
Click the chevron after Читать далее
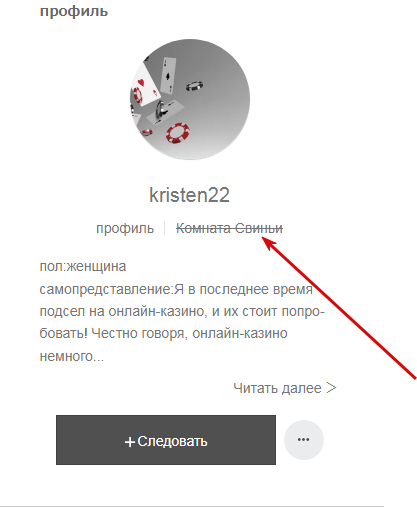(x=331, y=388)
